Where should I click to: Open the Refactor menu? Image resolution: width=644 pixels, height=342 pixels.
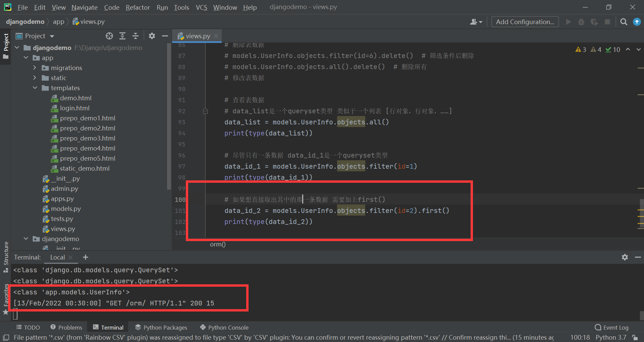click(x=138, y=7)
